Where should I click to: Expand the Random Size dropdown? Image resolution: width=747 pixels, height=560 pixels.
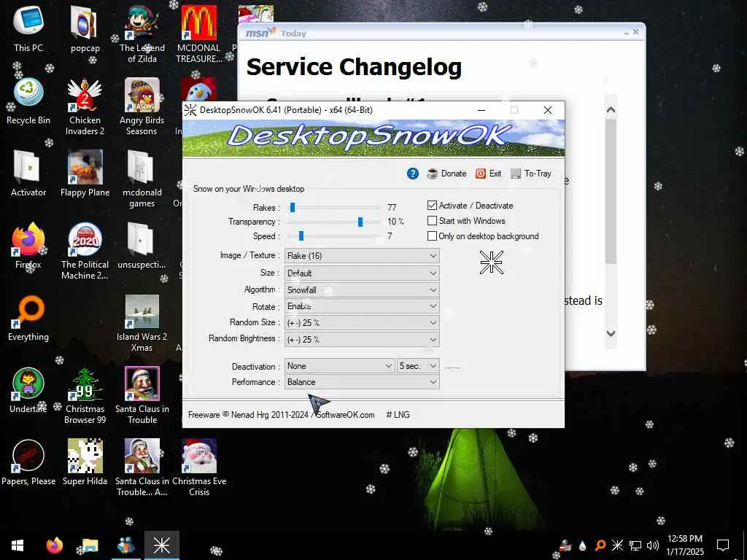click(362, 322)
